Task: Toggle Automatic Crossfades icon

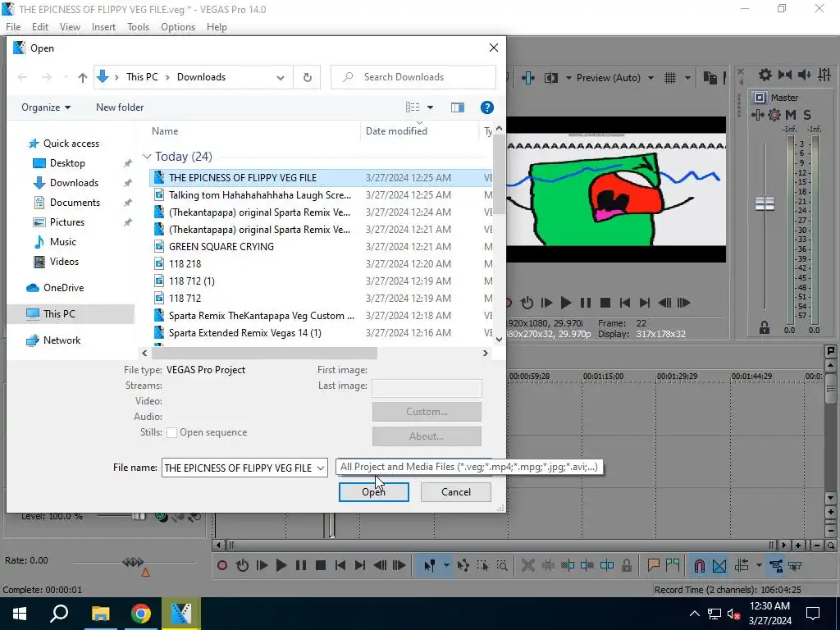Action: (x=719, y=565)
